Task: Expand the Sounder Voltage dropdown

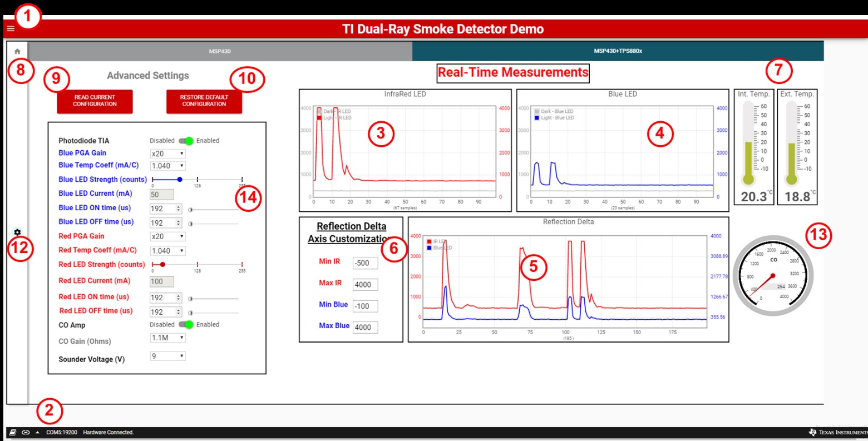Action: [167, 356]
